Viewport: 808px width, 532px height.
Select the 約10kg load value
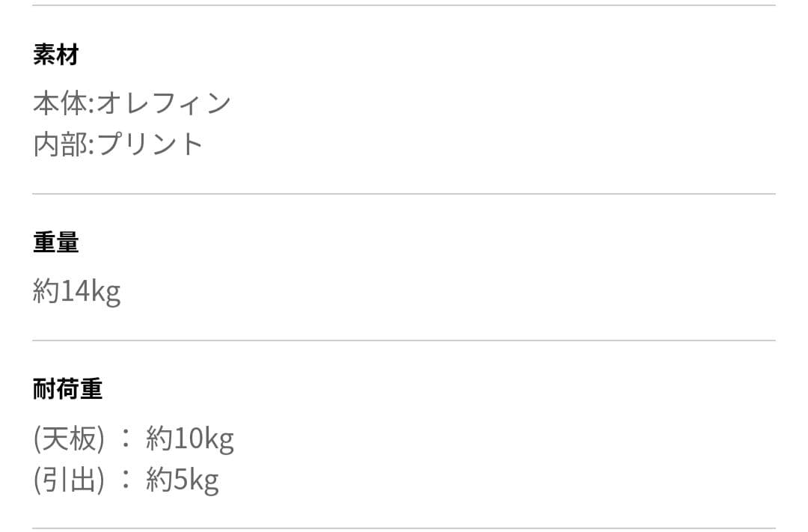tap(190, 438)
